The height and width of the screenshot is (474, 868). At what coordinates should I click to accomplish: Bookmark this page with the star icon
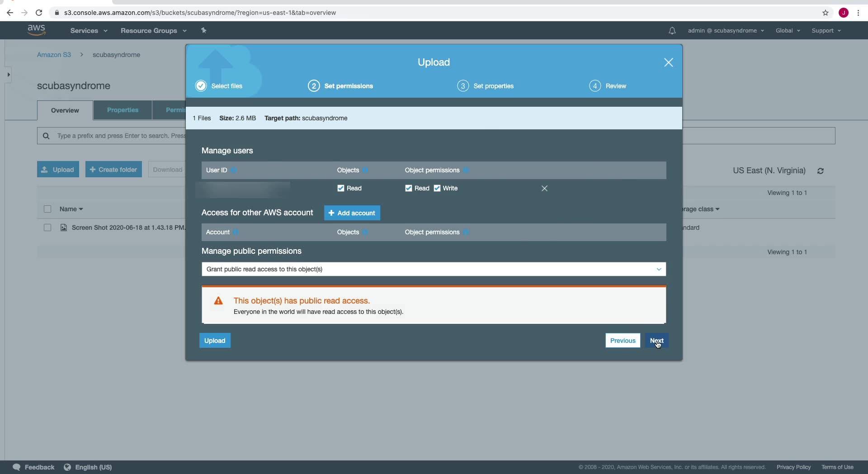point(826,13)
